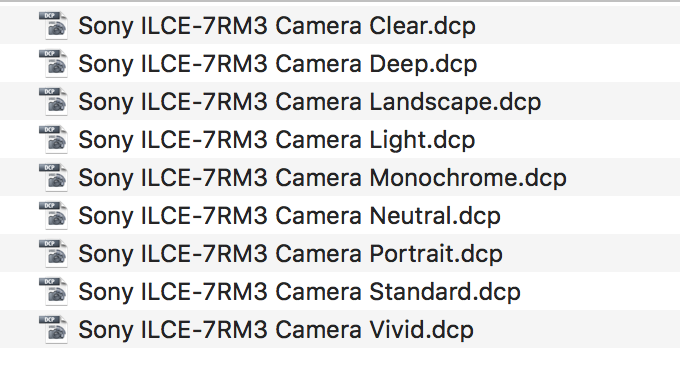Screen dimensions: 680x374
Task: Click the Camera Portrait DCP icon
Action: point(53,254)
